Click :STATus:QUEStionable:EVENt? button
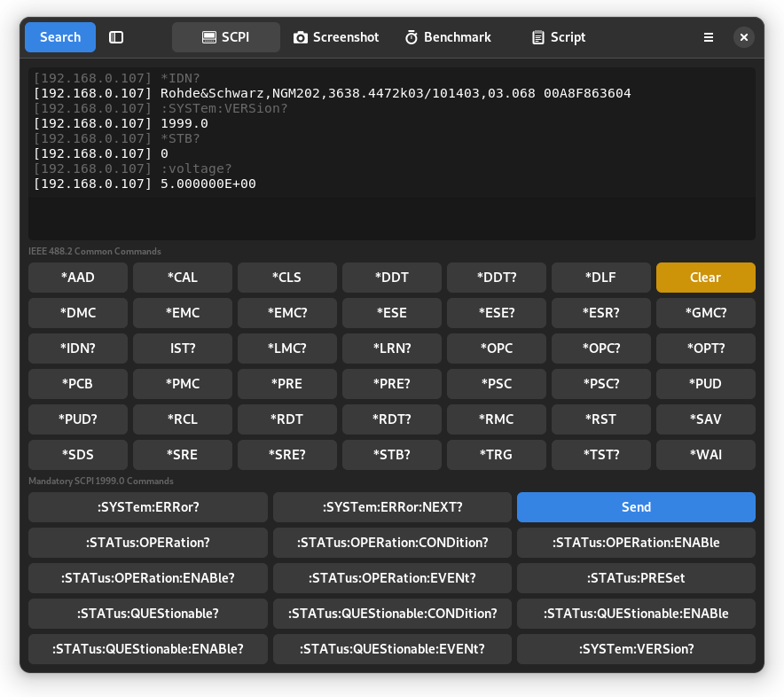 click(x=393, y=649)
